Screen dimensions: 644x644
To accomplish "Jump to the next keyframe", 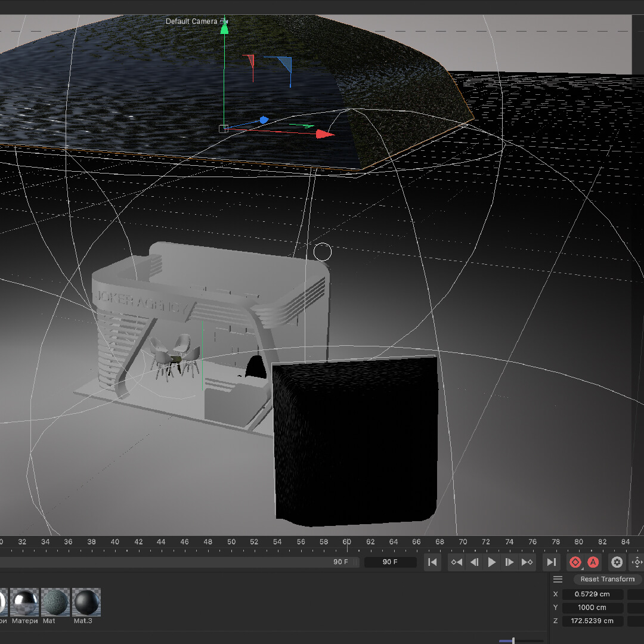I will (527, 562).
